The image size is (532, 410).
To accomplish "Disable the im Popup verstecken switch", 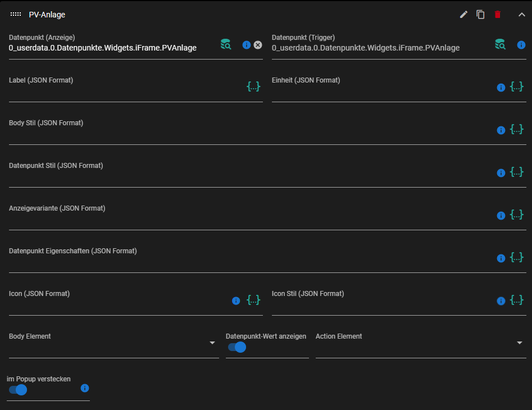I will point(18,390).
